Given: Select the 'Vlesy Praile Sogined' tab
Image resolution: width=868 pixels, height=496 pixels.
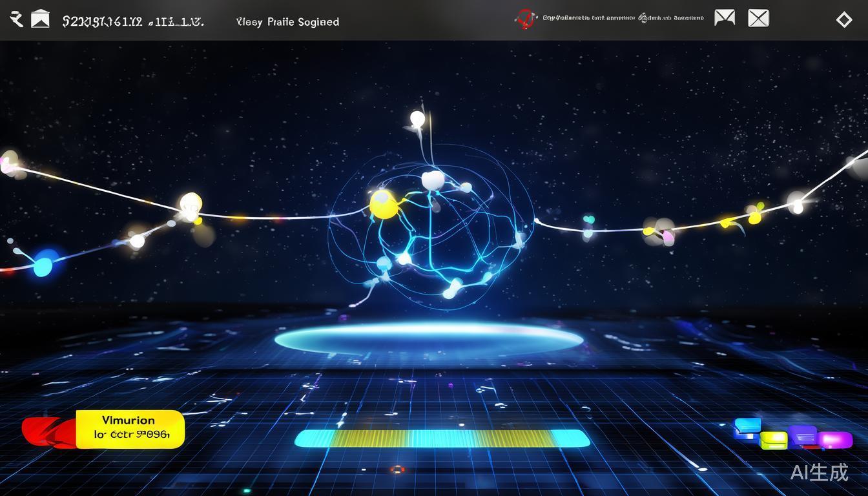Looking at the screenshot, I should [287, 22].
